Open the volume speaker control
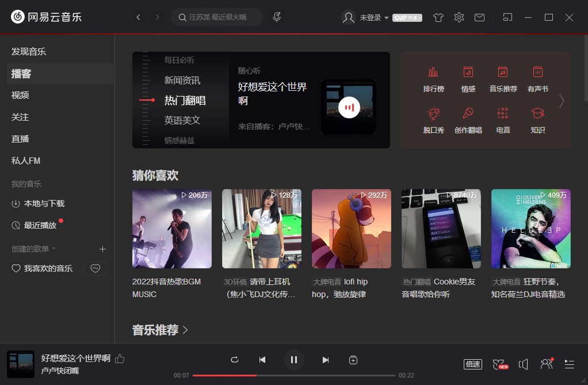The width and height of the screenshot is (588, 385). click(523, 364)
